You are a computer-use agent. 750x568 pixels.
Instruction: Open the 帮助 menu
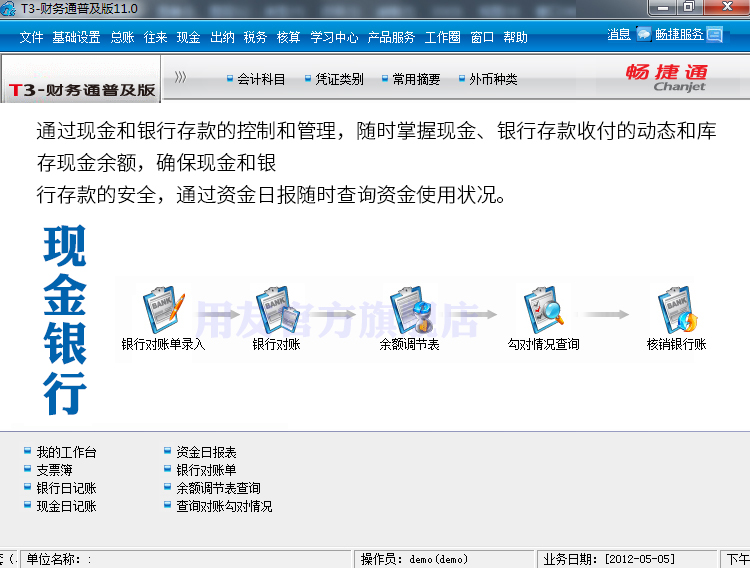[516, 37]
